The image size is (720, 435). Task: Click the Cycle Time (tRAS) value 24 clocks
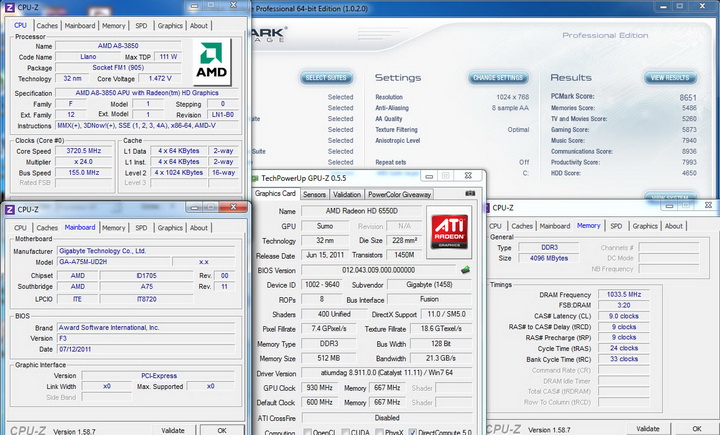pos(624,348)
